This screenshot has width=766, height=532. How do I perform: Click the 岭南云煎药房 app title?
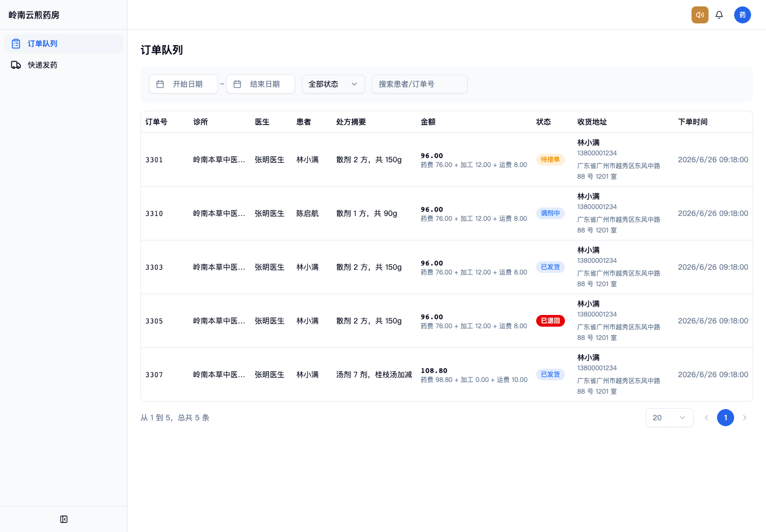34,15
